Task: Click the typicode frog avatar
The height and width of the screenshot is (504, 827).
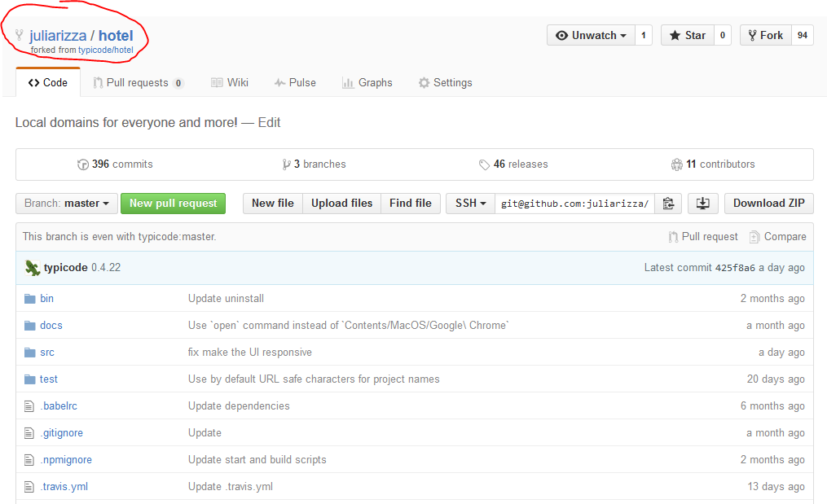Action: 32,268
